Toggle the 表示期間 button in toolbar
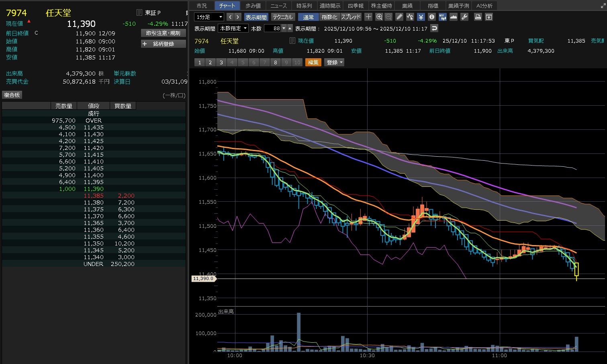The width and height of the screenshot is (607, 364). [x=256, y=17]
